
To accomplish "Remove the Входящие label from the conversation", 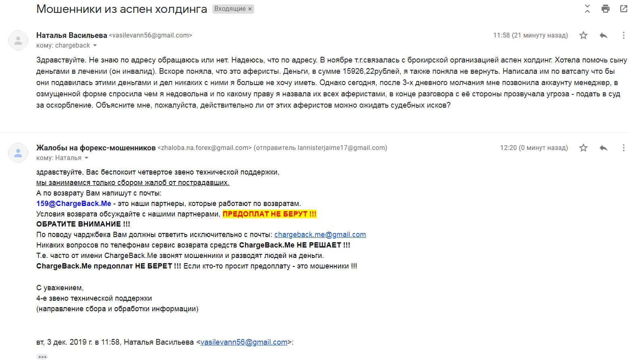I will [x=250, y=9].
